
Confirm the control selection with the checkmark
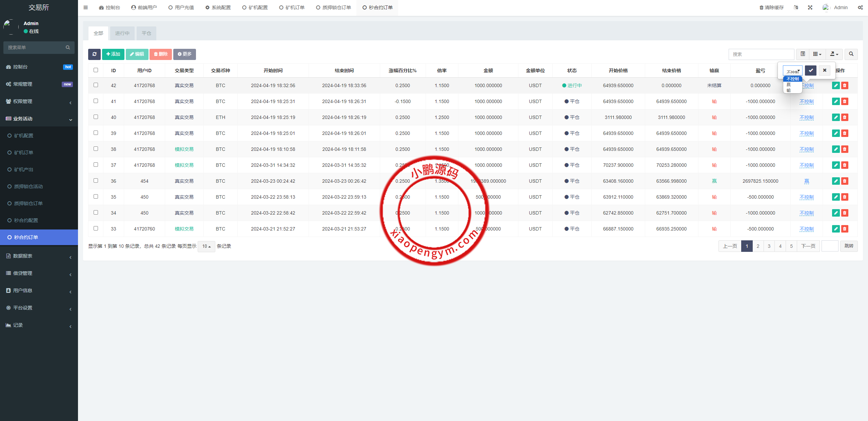(811, 70)
